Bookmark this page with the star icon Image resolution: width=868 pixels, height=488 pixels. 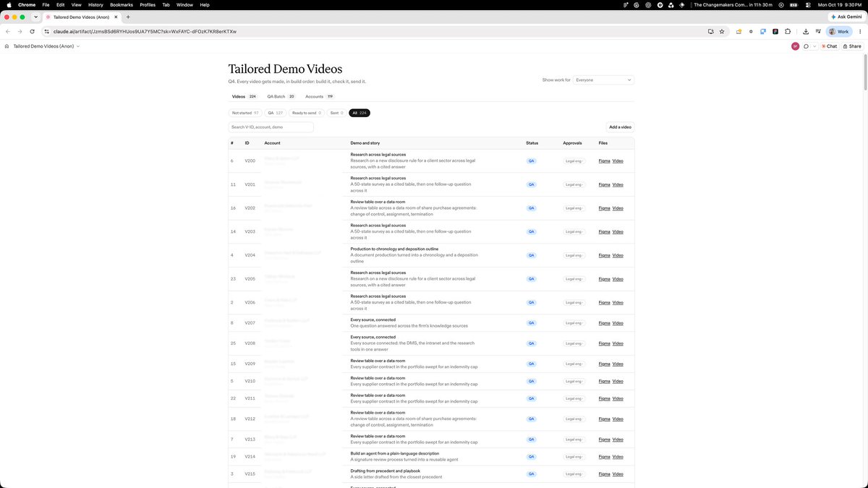point(722,31)
